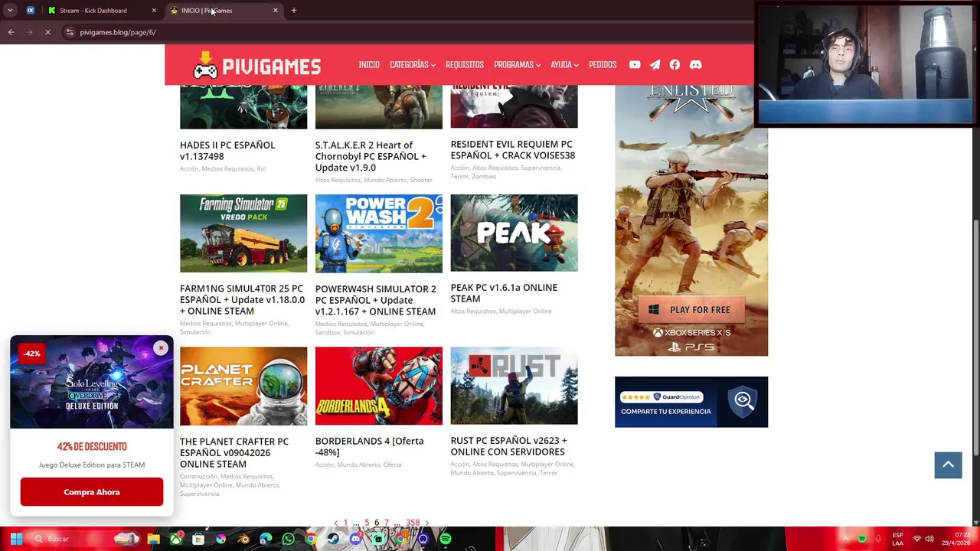Close the Stream - Kick Dashboard tab

154,11
